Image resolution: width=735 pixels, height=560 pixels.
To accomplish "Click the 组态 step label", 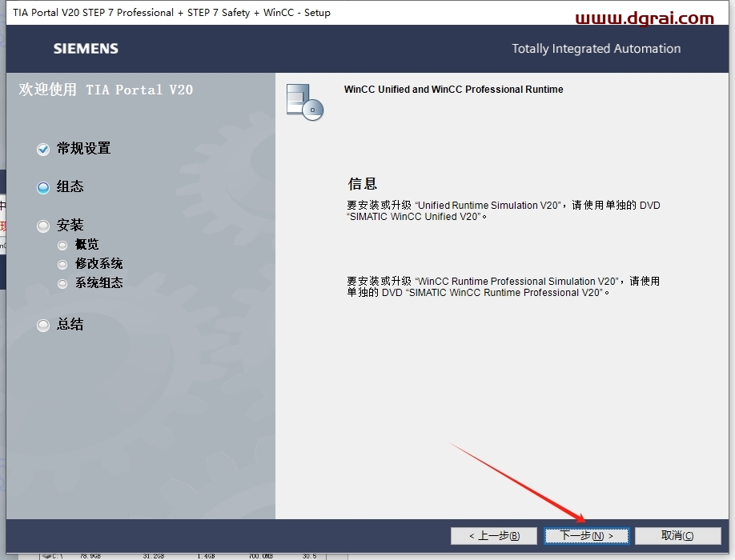I will (x=70, y=187).
